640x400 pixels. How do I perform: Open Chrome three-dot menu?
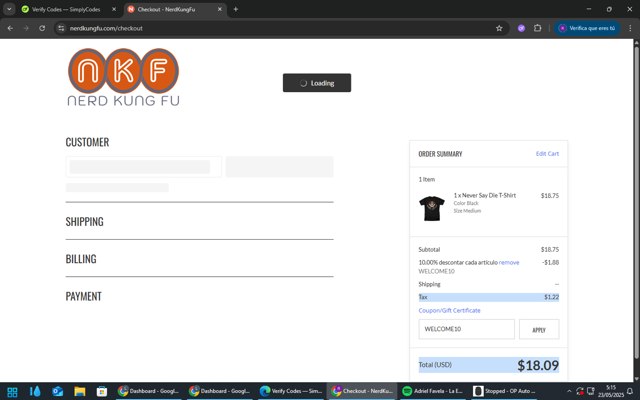point(630,28)
